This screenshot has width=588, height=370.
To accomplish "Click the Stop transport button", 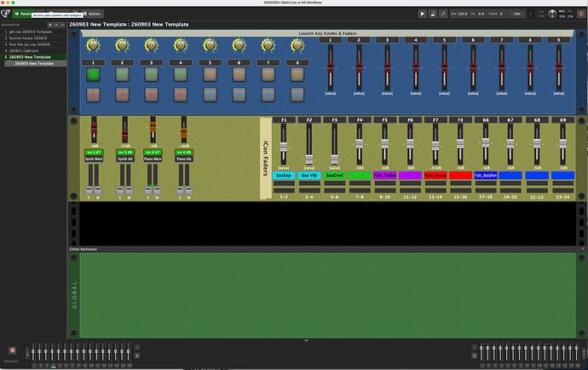I will [x=433, y=14].
